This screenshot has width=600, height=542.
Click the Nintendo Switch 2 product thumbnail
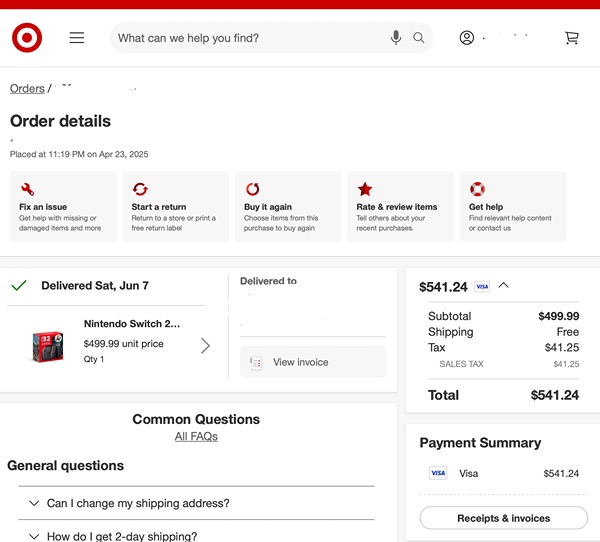pos(47,346)
